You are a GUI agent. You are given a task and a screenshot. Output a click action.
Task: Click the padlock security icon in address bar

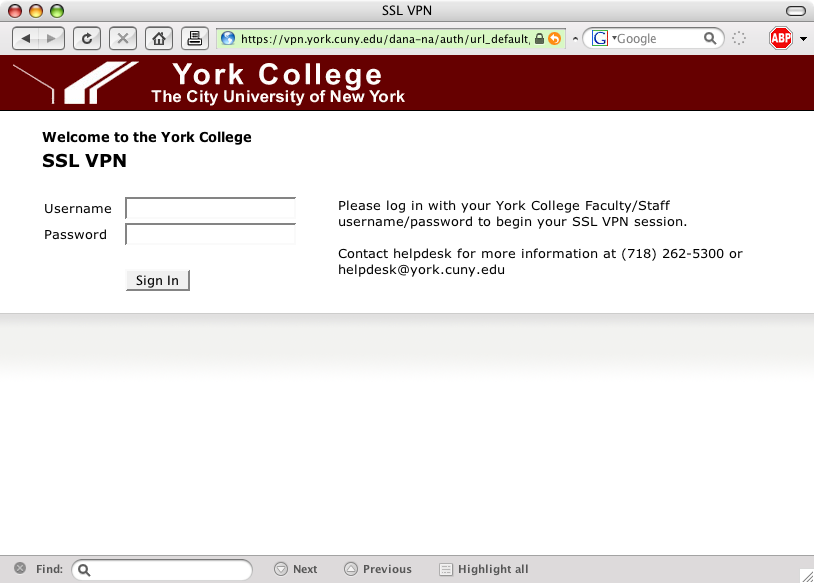click(539, 39)
